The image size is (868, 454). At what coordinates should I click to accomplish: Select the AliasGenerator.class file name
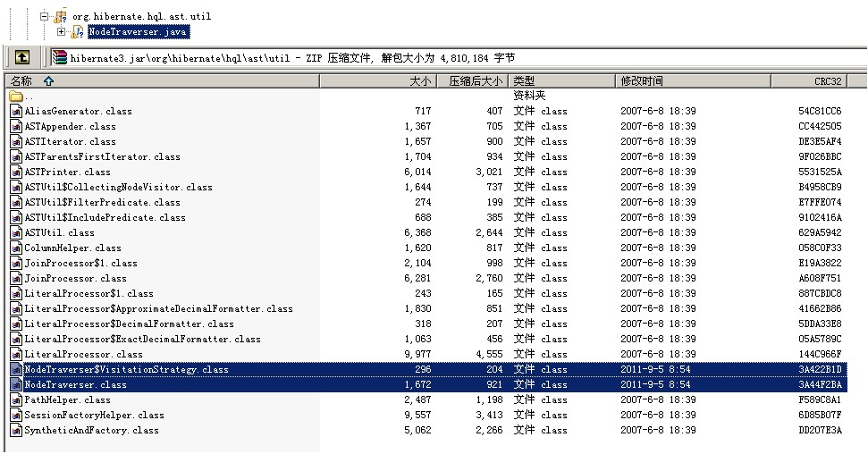click(x=78, y=112)
